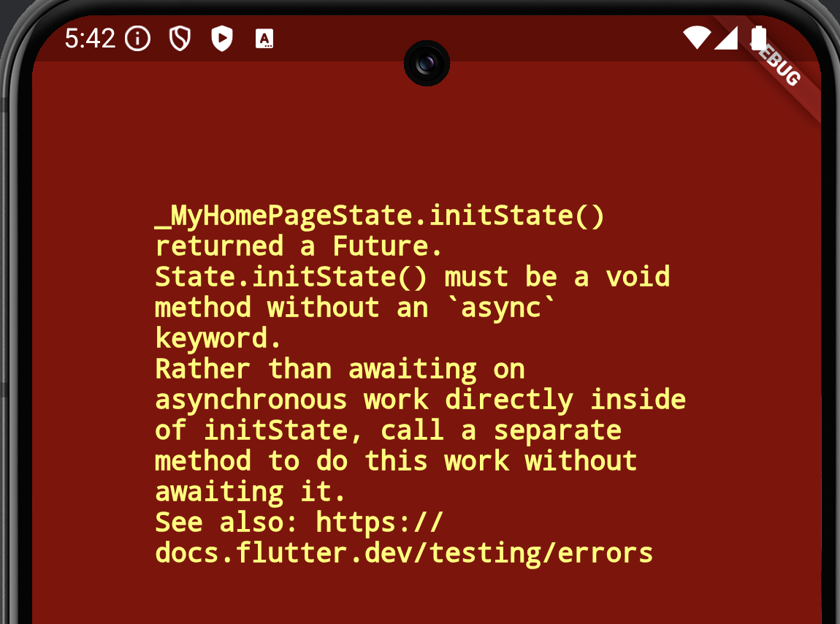Click 'State.initState() must be a void' line

pos(413,277)
